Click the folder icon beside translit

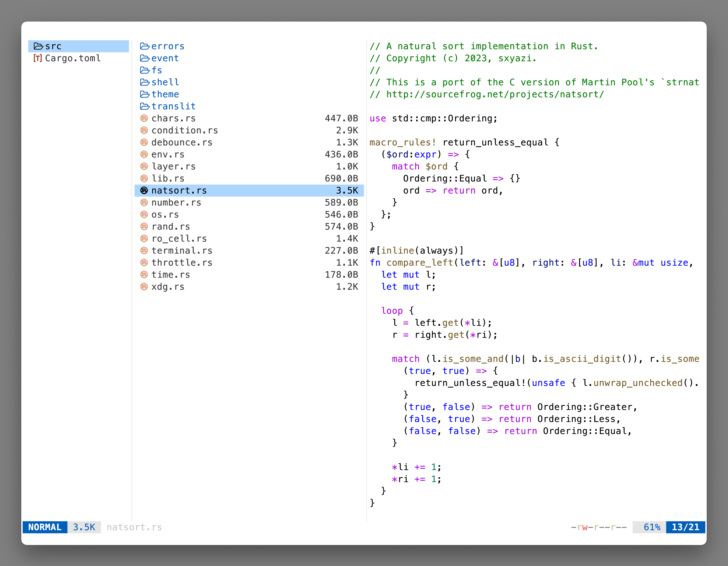pos(144,106)
